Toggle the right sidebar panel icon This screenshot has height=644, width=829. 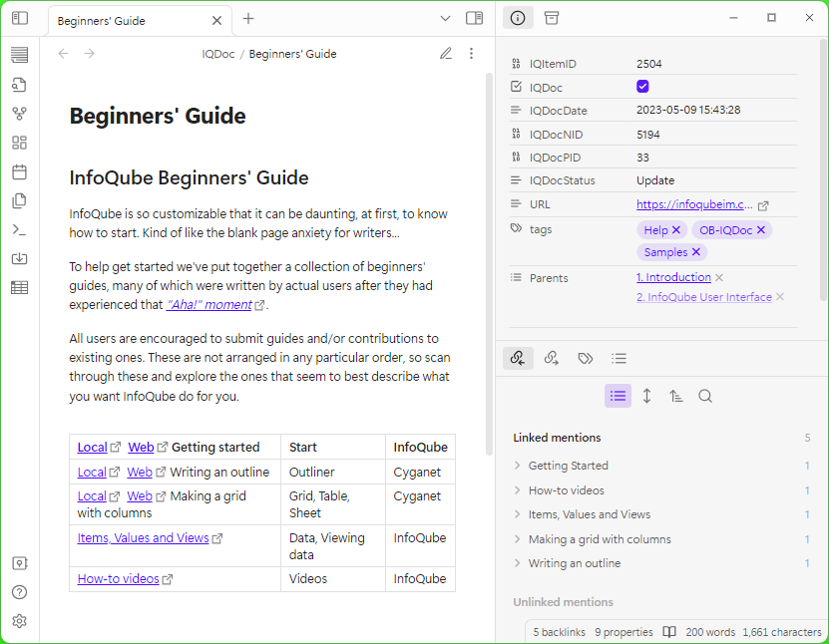point(474,19)
